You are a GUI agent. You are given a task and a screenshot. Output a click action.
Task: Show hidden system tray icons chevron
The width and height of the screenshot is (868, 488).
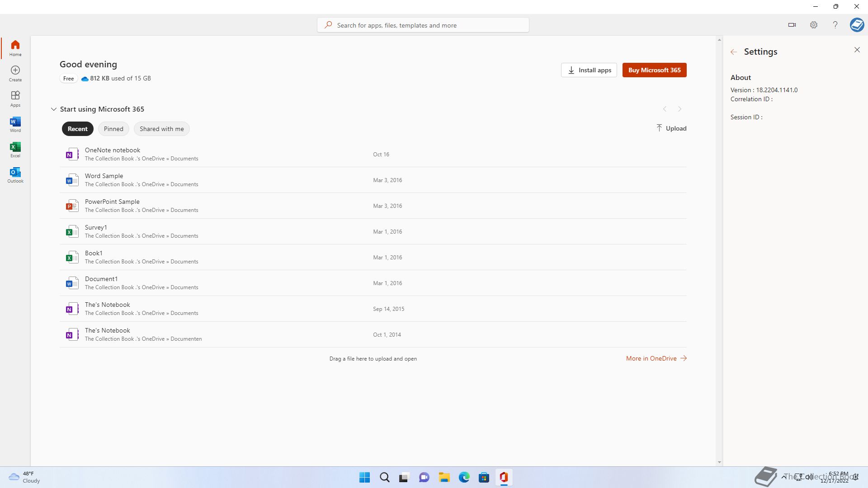(x=783, y=477)
